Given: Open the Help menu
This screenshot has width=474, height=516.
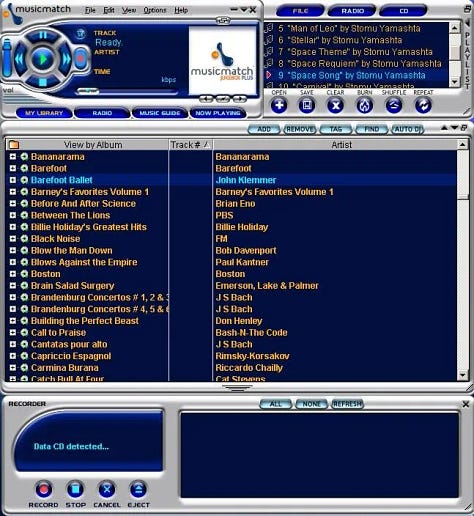Looking at the screenshot, I should pyautogui.click(x=181, y=10).
